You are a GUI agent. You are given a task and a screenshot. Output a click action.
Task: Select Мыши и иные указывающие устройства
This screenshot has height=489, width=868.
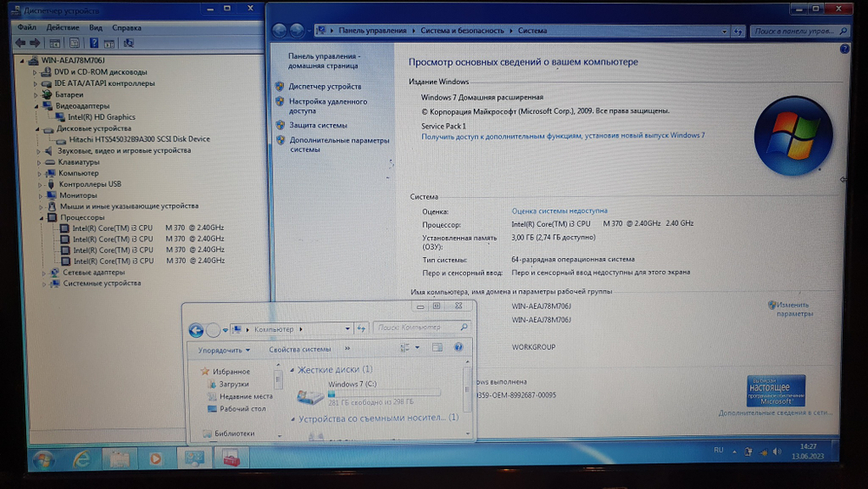[x=129, y=206]
